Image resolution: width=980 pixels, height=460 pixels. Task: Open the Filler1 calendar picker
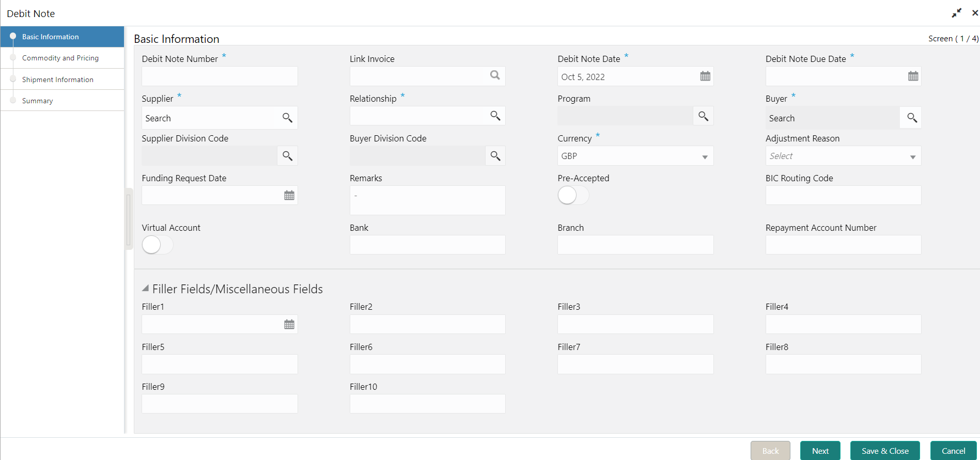click(x=289, y=324)
